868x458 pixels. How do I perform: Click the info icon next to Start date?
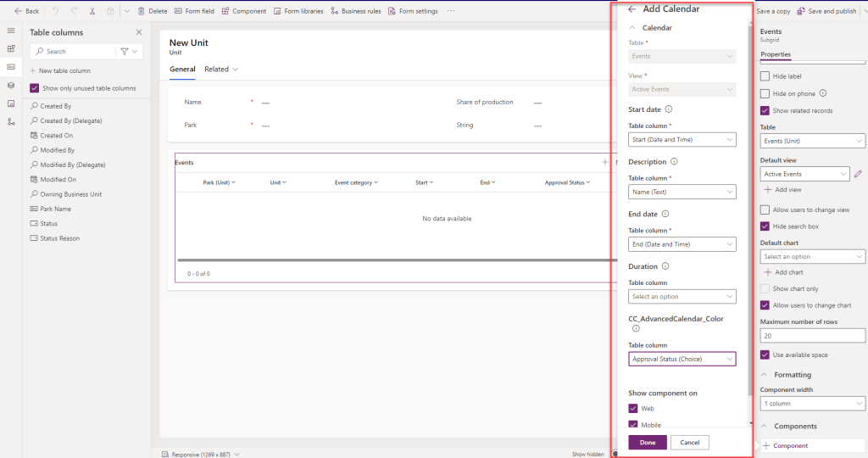click(x=668, y=109)
